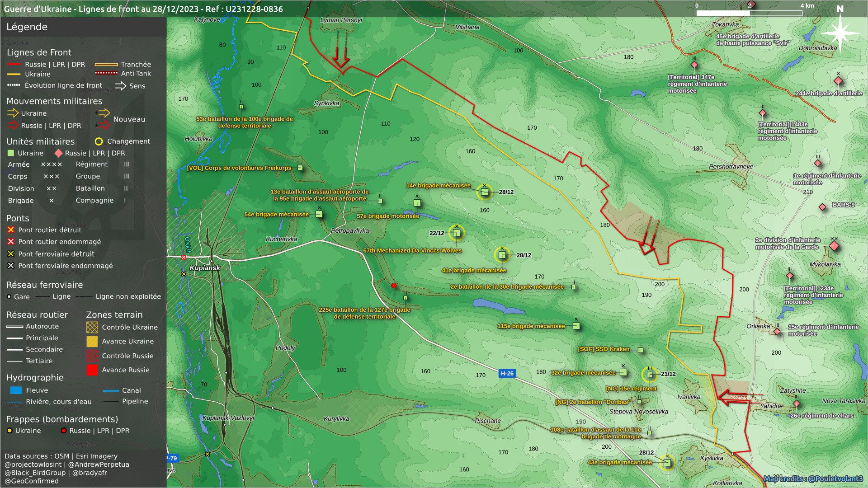This screenshot has height=488, width=868.
Task: Click the 1e régiment d'infanterie motorisée diamond
Action: [x=817, y=163]
